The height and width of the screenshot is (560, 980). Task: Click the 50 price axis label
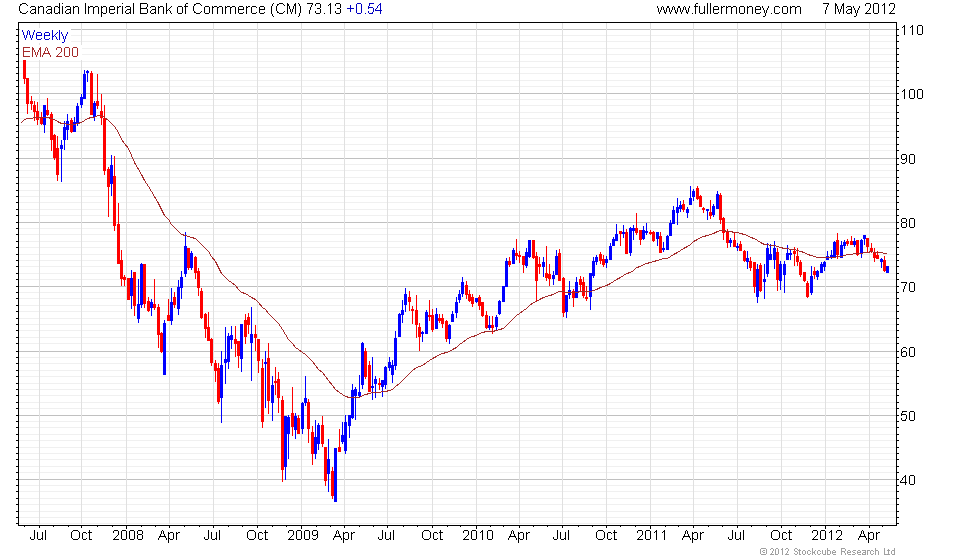(x=908, y=416)
